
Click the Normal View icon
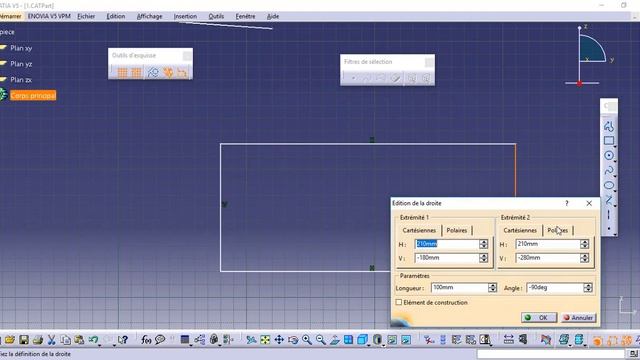tap(335, 340)
